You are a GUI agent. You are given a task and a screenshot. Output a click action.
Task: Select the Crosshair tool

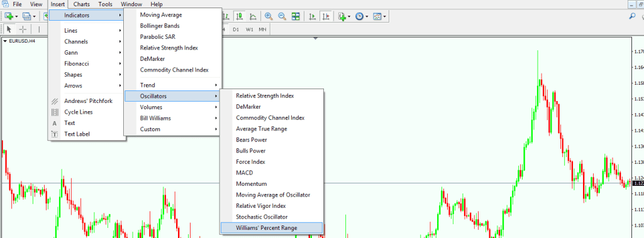tap(23, 29)
